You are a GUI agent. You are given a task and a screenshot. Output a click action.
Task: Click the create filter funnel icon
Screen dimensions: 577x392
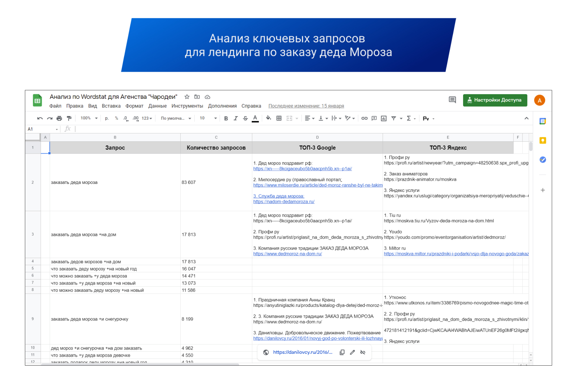tap(394, 118)
